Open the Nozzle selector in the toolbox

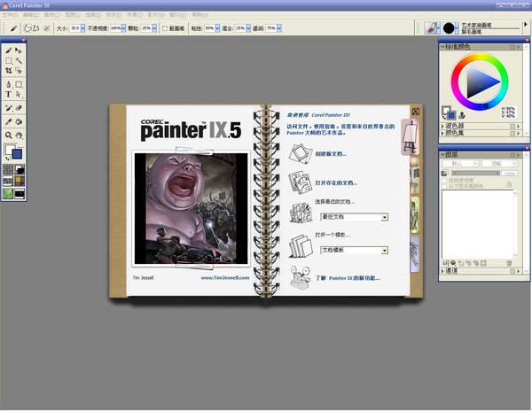pos(20,193)
